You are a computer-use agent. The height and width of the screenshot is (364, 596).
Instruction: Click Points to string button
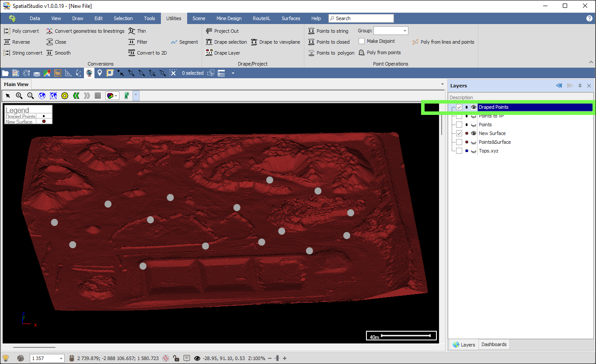point(328,31)
